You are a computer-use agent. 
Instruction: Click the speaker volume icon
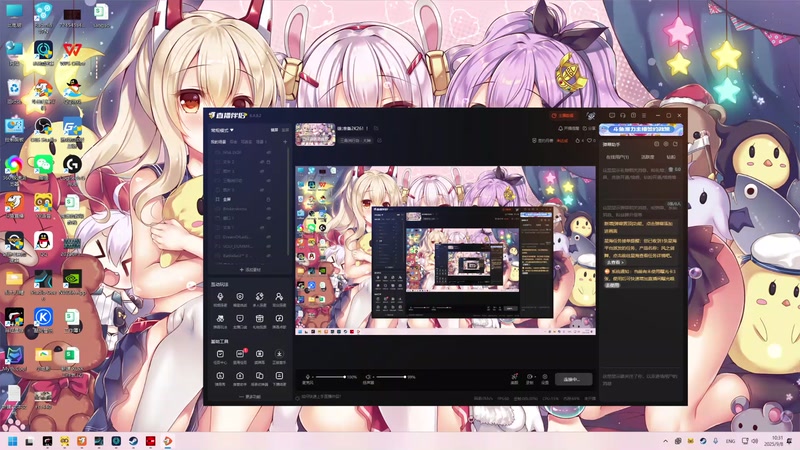[x=367, y=377]
